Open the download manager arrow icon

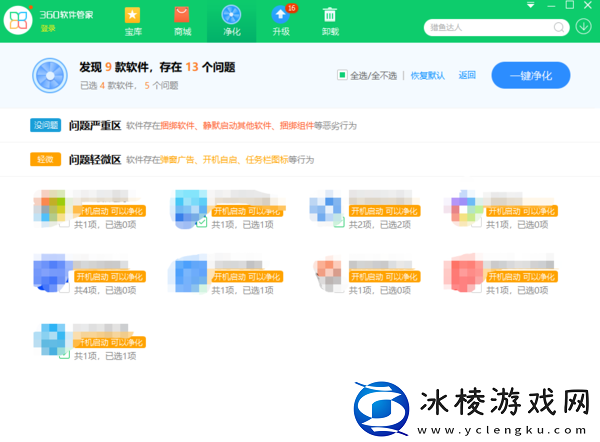pos(583,27)
